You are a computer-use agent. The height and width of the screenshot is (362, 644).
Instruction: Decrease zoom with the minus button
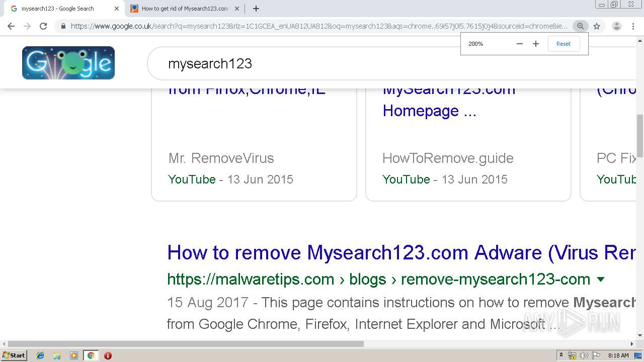click(x=520, y=44)
